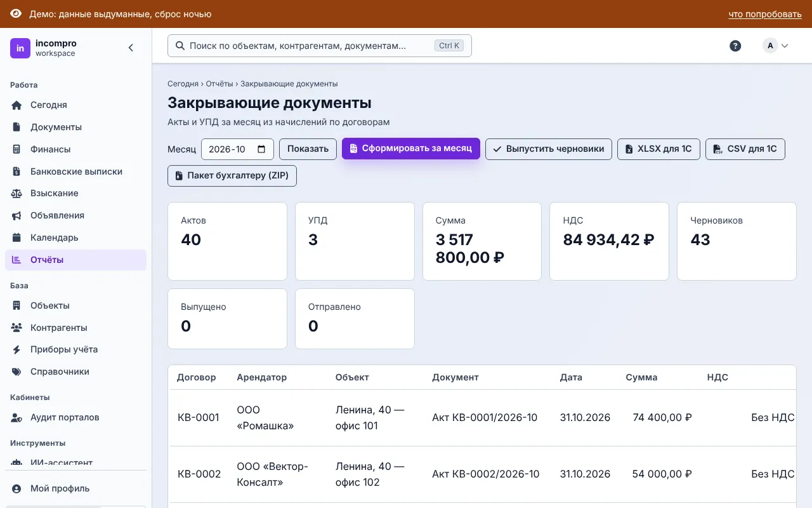
Task: Click the megaphone icon next to Объявления
Action: coord(17,215)
